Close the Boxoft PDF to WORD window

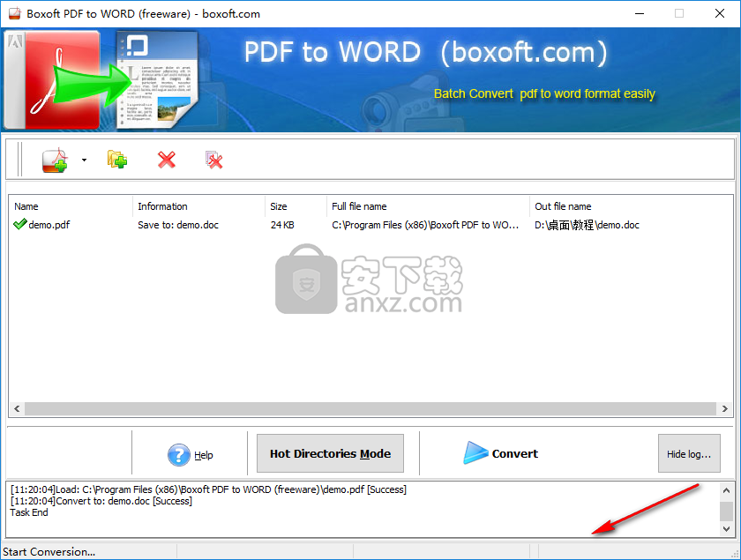click(x=719, y=13)
